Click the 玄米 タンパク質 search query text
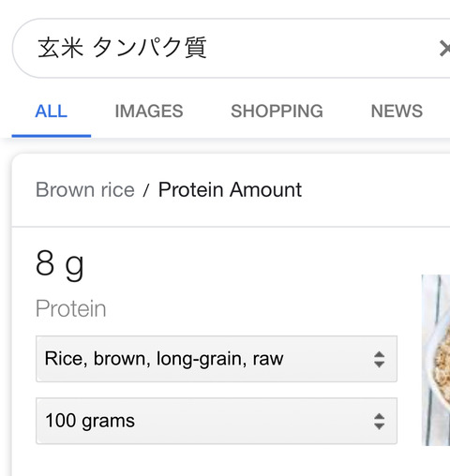Screen dimensions: 450x476 coord(122,48)
